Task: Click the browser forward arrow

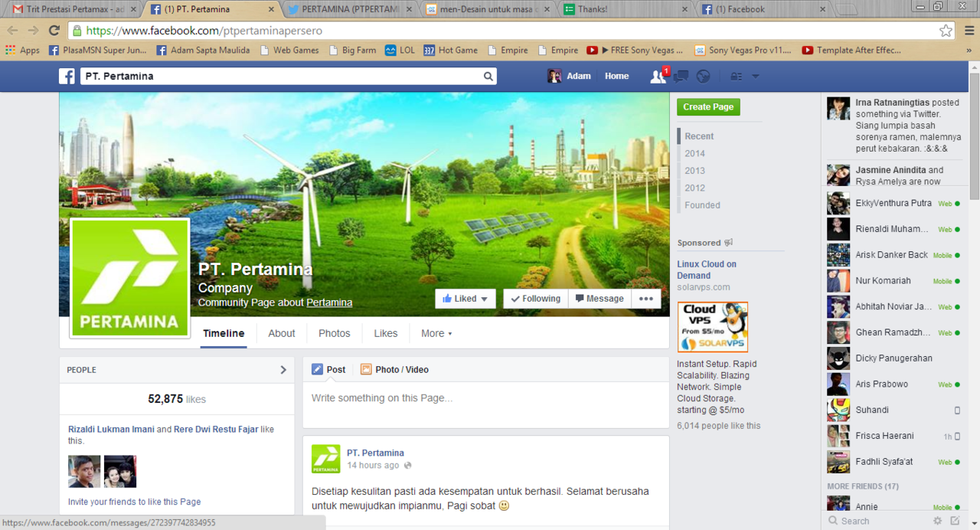Action: point(34,31)
